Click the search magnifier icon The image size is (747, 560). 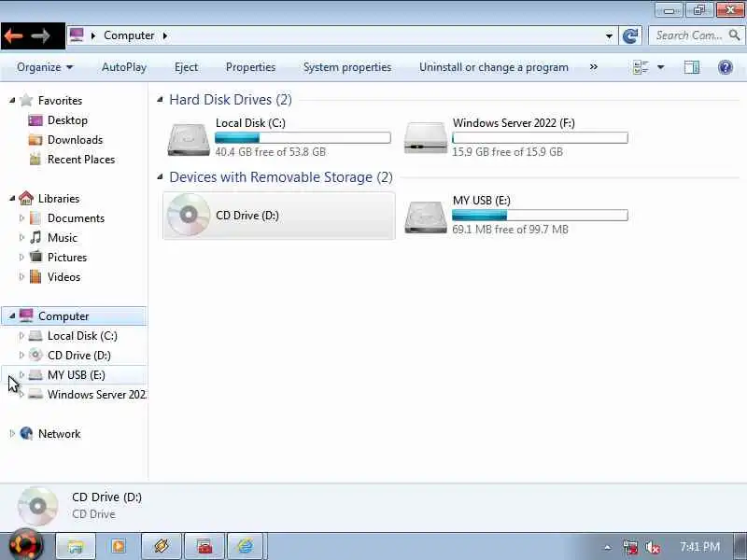pyautogui.click(x=734, y=35)
